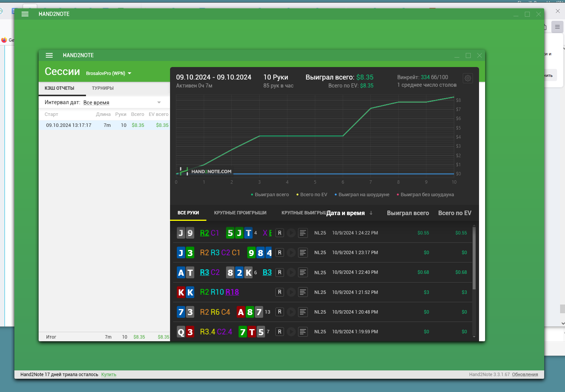This screenshot has height=392, width=565.
Task: Sort sessions by Руки column
Action: pyautogui.click(x=121, y=114)
